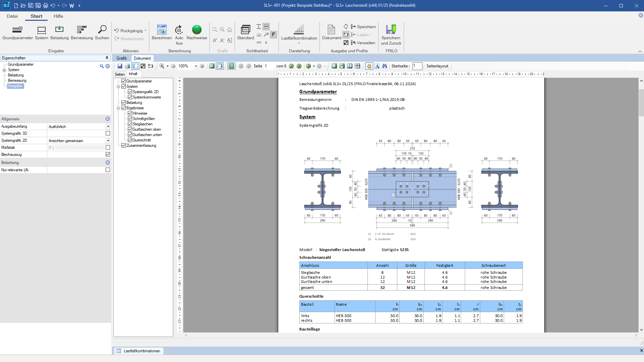Viewport: 644px width, 362px height.
Task: Click the search icon in Eigenschaften panel
Action: [102, 66]
